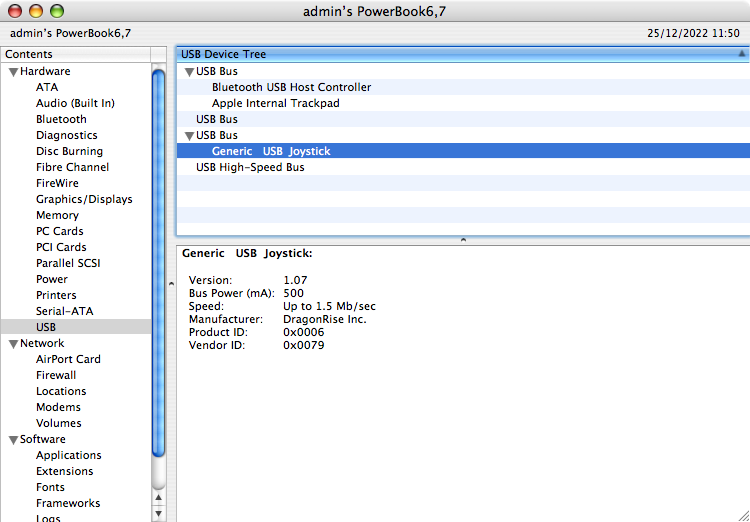Open Graphics/Displays category
Screen dimensions: 750x522
click(x=84, y=199)
